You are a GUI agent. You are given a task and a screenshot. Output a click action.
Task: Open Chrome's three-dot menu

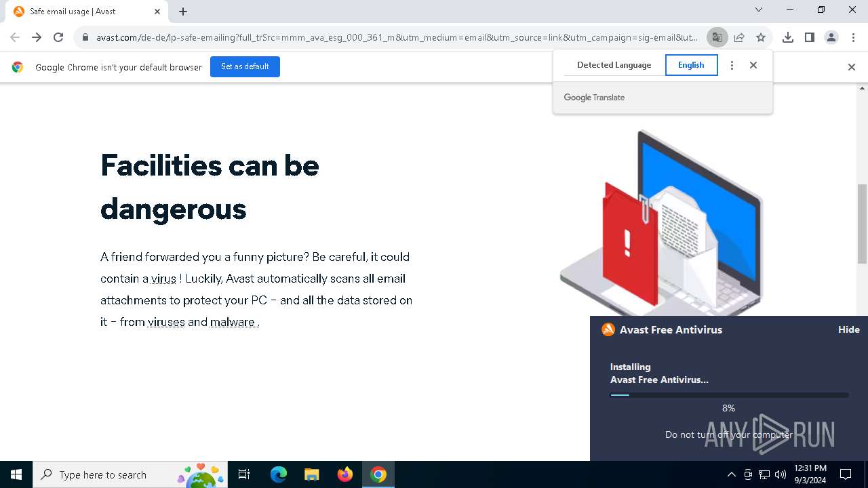tap(853, 37)
